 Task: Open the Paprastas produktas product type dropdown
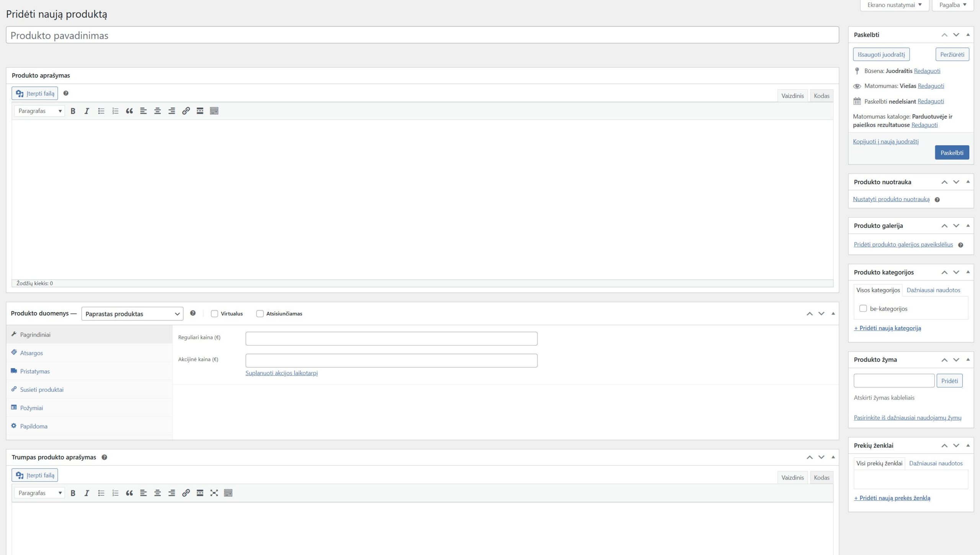(132, 314)
